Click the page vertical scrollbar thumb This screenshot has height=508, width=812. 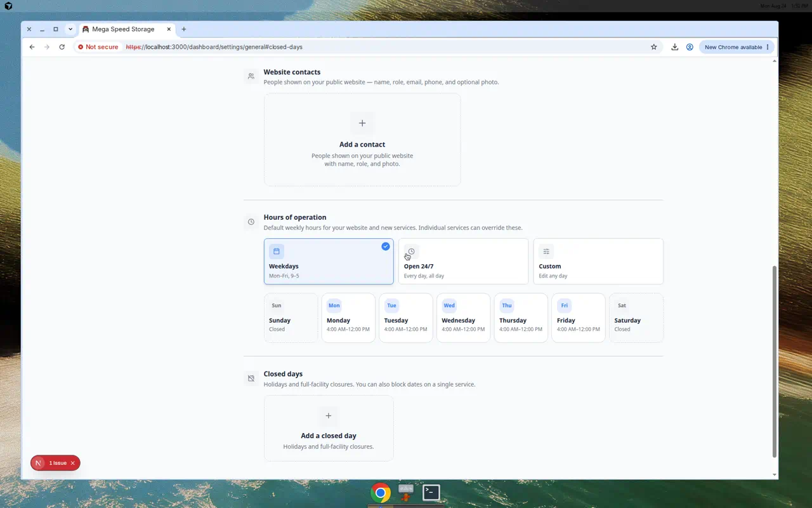(775, 361)
